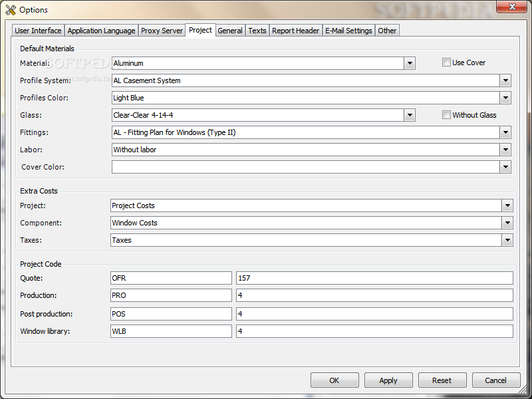Expand the Profile System dropdown
532x399 pixels.
tap(505, 80)
